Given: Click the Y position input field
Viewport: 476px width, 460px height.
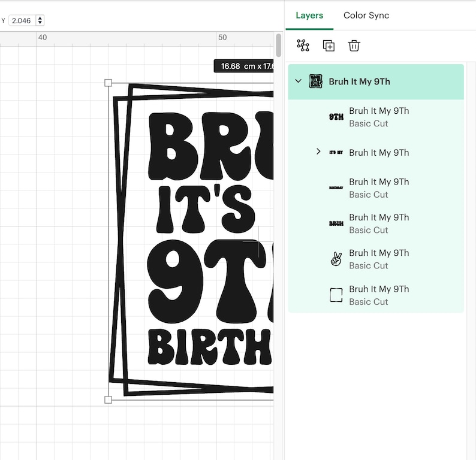Looking at the screenshot, I should [x=22, y=20].
